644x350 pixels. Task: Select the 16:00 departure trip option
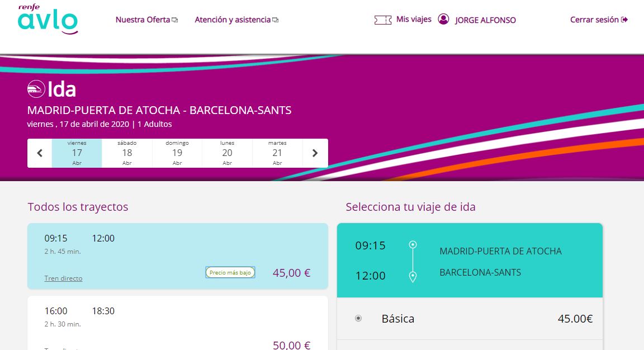[x=178, y=319]
